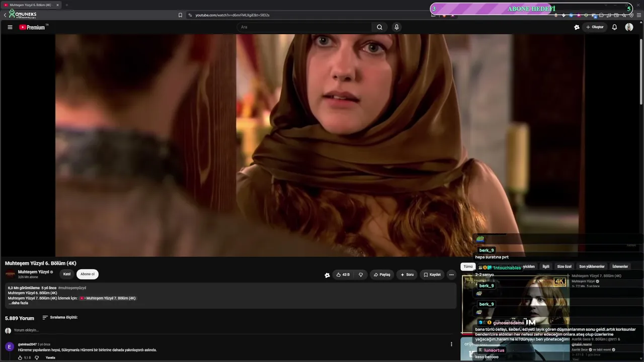The image size is (644, 362).
Task: Click the video title 'Muhteşem Yüzyıl 6. Bölüm (4K)'
Action: pos(41,263)
